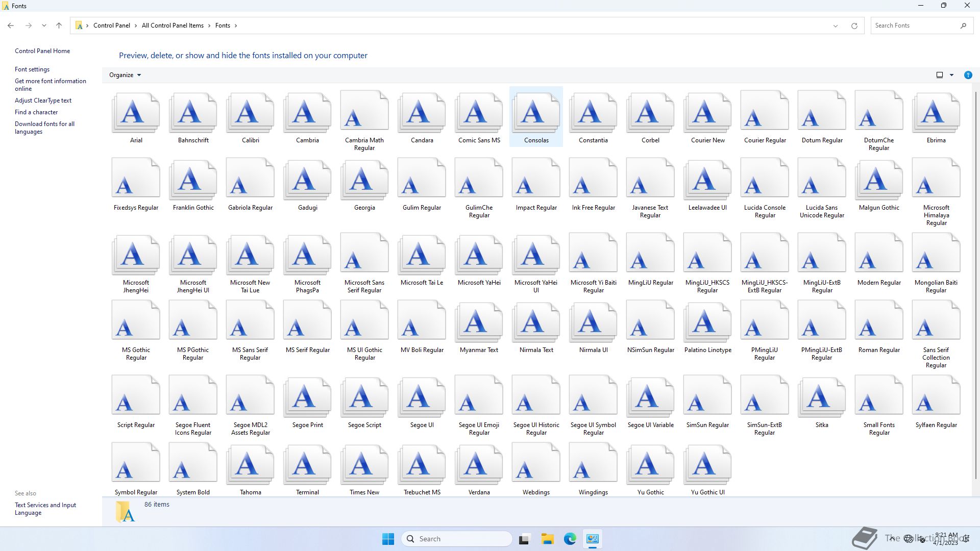The image size is (980, 551).
Task: Select the Symbol Regular font icon
Action: [136, 463]
